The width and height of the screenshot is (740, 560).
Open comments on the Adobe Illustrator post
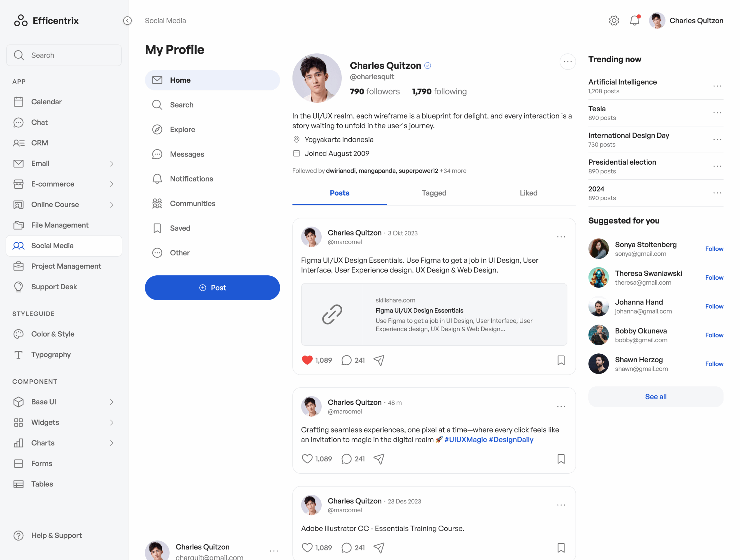346,548
